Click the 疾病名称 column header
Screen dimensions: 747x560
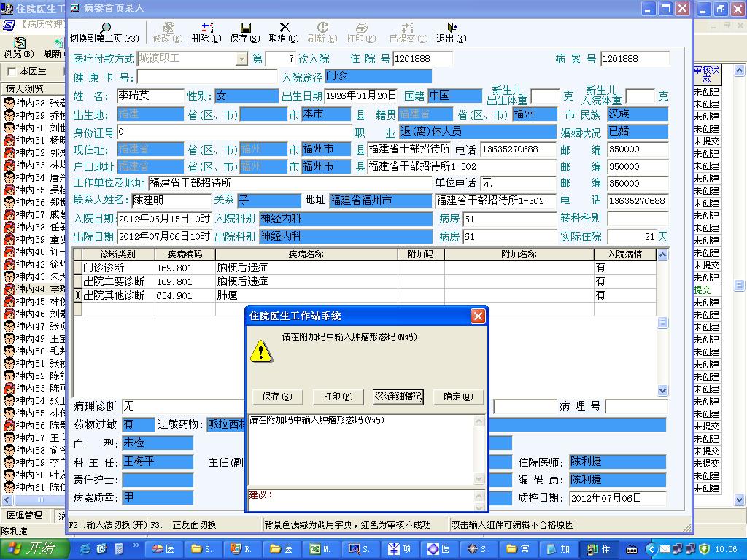pos(306,254)
